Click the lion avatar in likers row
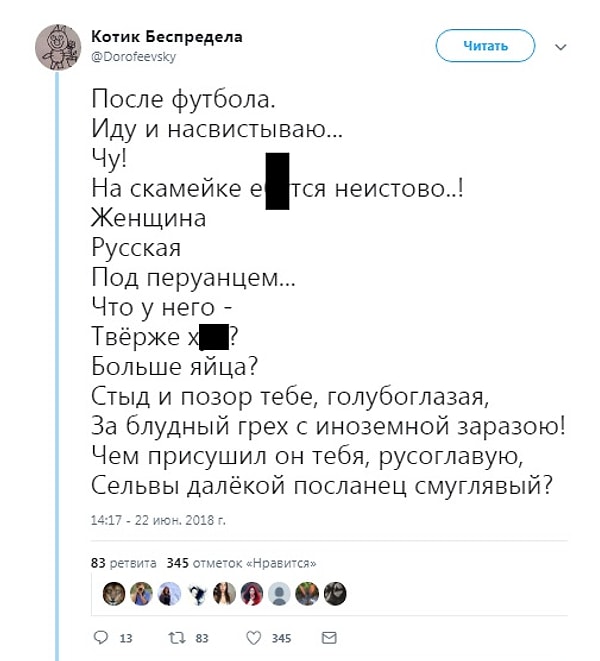 tap(114, 593)
